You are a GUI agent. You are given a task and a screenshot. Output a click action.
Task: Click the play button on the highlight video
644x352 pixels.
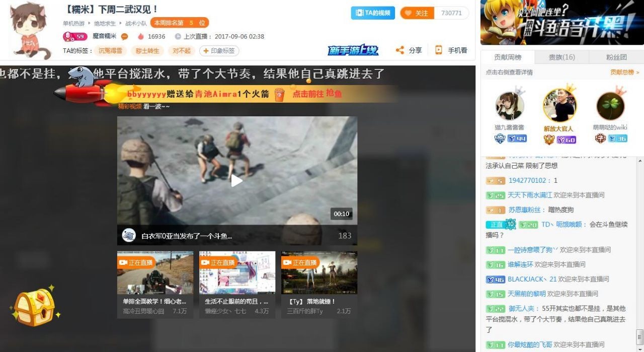tap(236, 181)
